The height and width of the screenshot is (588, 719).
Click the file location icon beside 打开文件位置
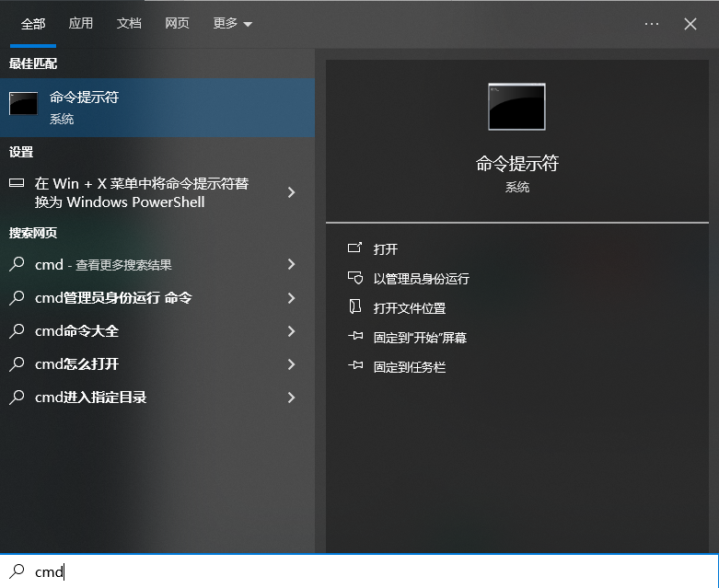click(x=355, y=307)
